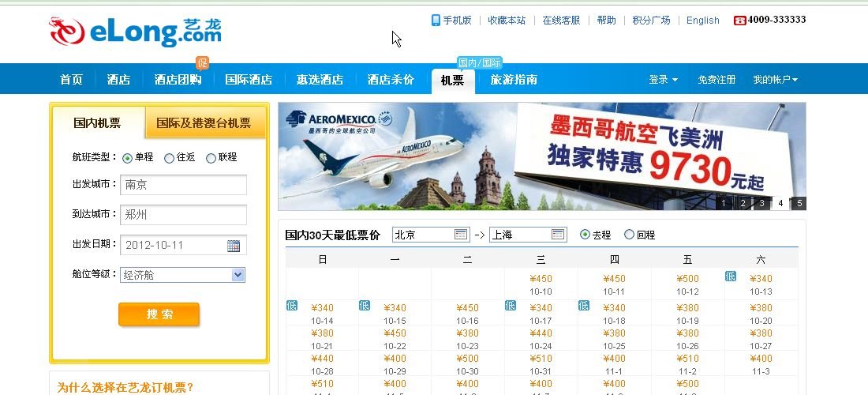Click the 出发日期 date field
Screen dimensions: 868x395
click(x=183, y=246)
